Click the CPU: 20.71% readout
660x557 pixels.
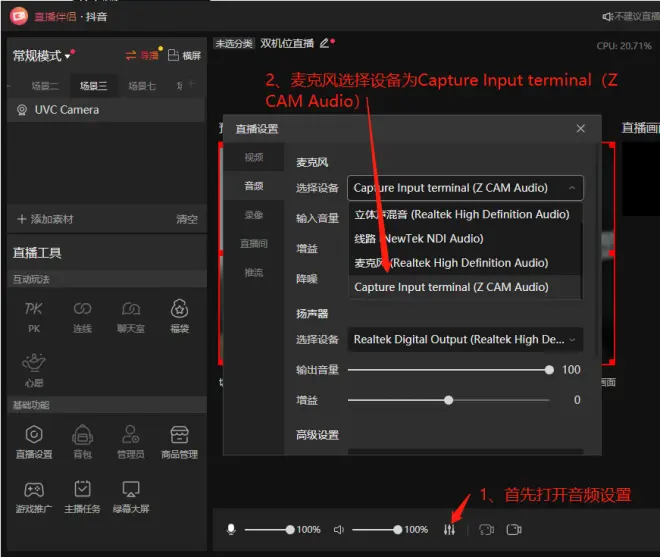pos(624,45)
